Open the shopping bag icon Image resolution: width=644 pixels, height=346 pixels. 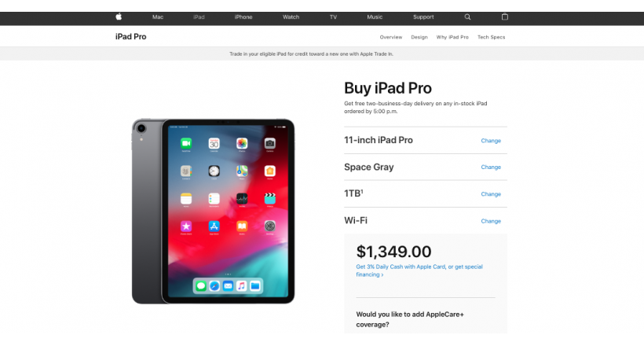[x=505, y=17]
